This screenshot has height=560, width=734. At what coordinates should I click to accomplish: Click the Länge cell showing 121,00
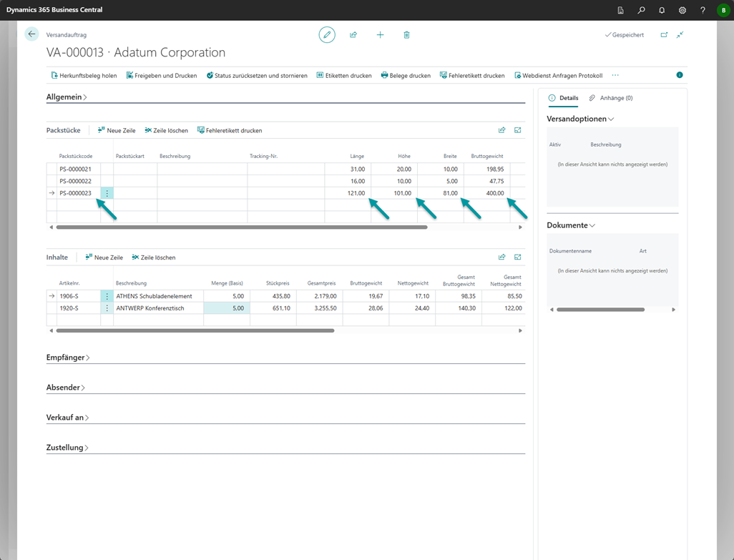(x=348, y=193)
